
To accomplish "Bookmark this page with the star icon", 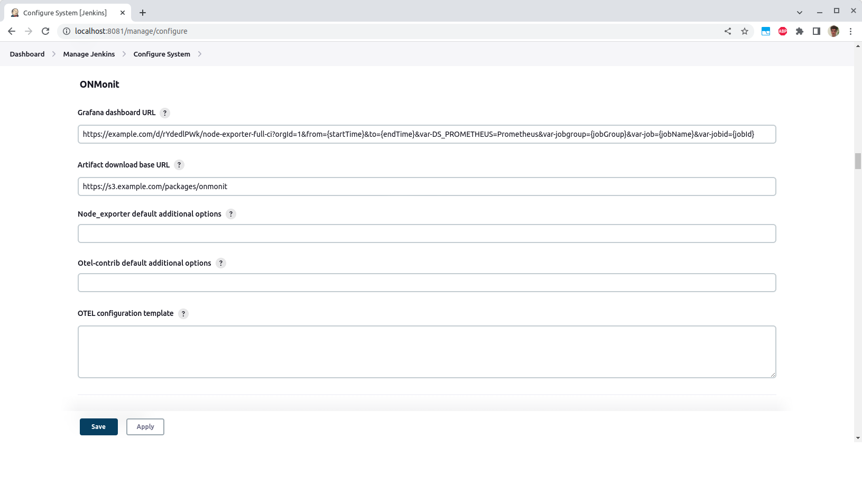I will (x=745, y=31).
